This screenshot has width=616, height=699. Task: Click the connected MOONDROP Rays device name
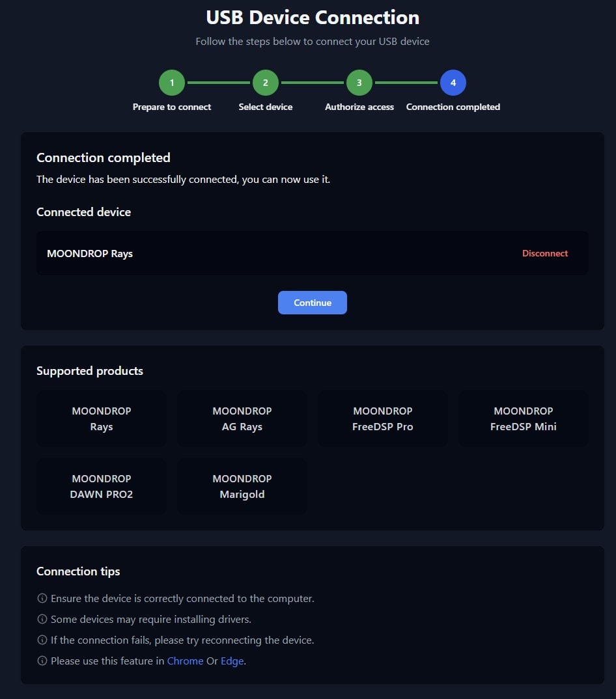(x=90, y=253)
